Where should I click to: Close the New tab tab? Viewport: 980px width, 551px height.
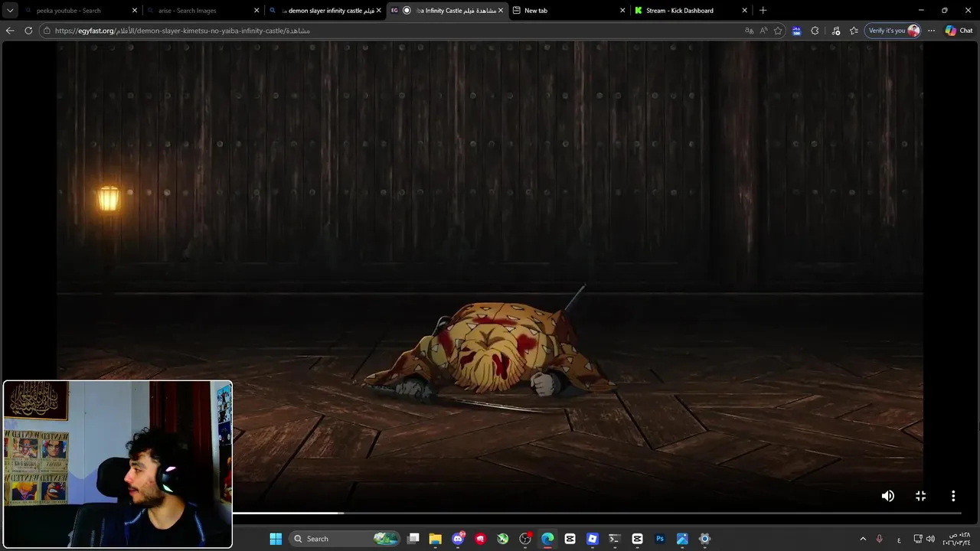click(622, 11)
